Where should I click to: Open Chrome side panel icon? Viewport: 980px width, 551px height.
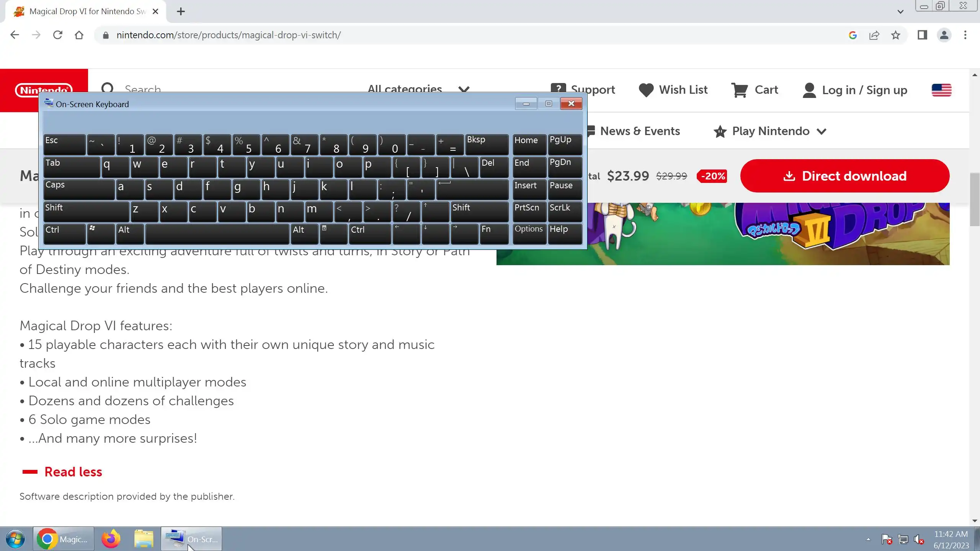click(922, 35)
